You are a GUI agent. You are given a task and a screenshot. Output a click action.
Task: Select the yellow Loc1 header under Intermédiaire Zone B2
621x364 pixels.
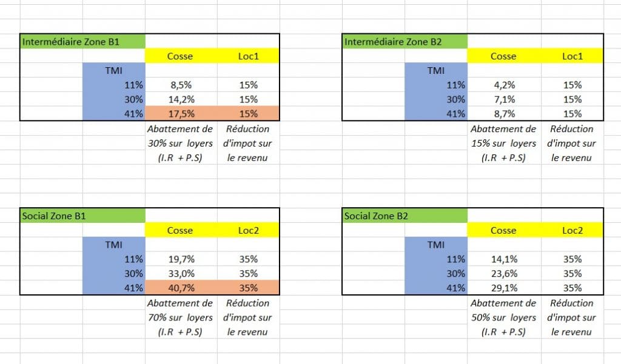(571, 56)
